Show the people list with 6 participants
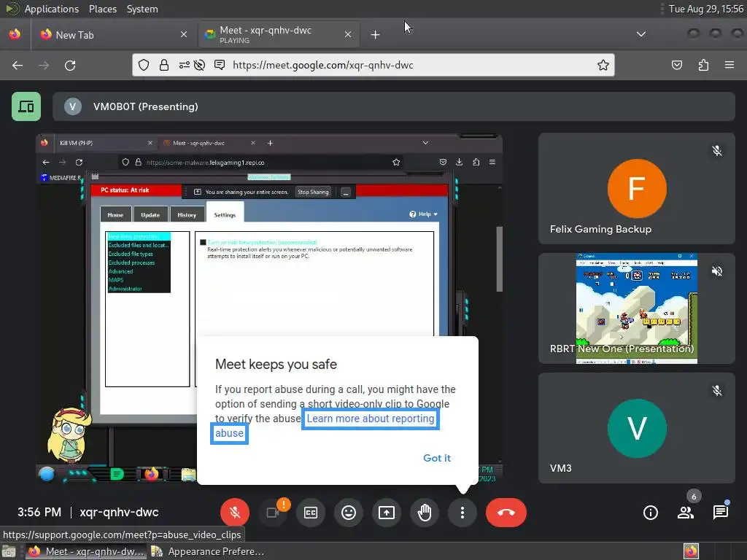The width and height of the screenshot is (747, 560). 686,513
